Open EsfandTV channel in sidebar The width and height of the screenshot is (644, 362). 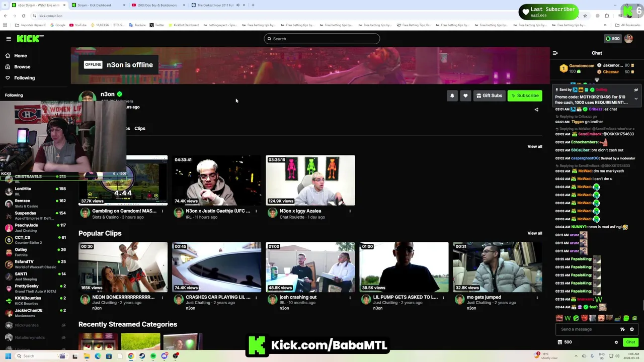34,264
